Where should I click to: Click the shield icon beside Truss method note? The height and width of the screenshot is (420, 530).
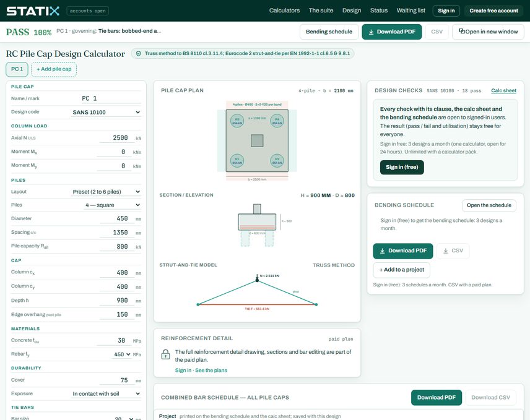tap(138, 53)
